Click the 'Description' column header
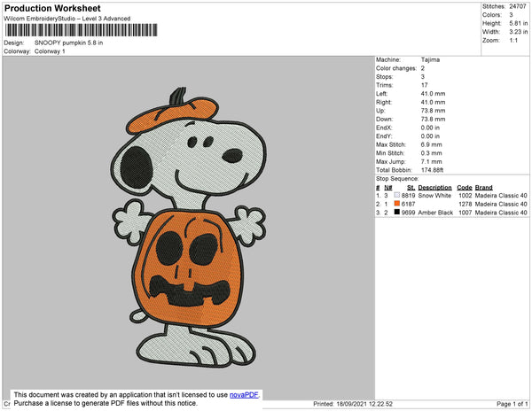Viewport: 532px width, 411px height. point(435,188)
